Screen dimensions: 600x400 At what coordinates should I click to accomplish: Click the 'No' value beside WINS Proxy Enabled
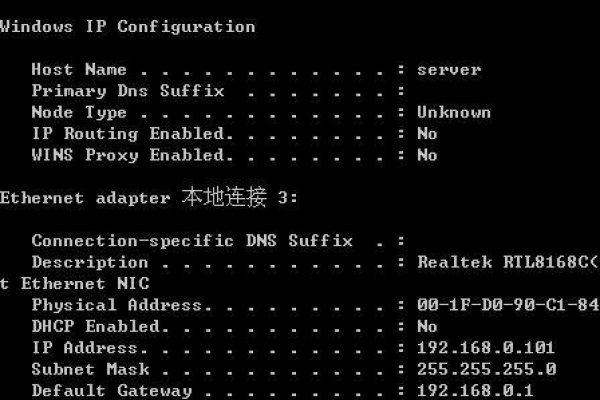(427, 155)
